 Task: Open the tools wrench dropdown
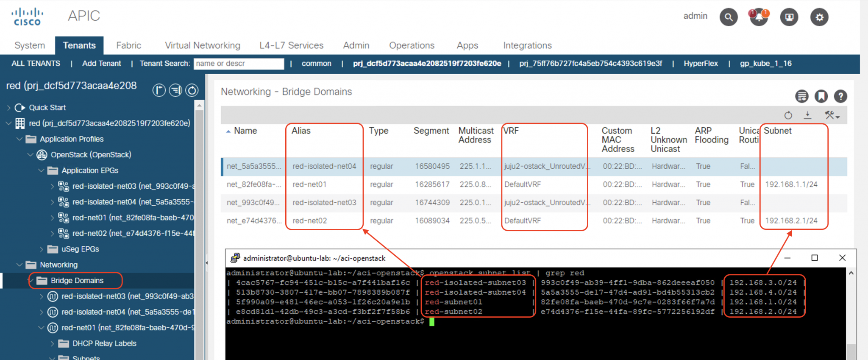832,115
